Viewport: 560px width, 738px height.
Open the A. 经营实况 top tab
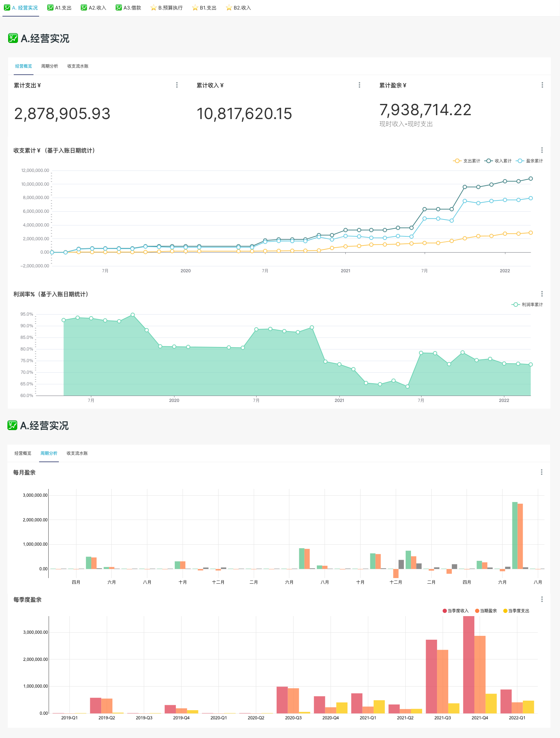click(x=21, y=8)
